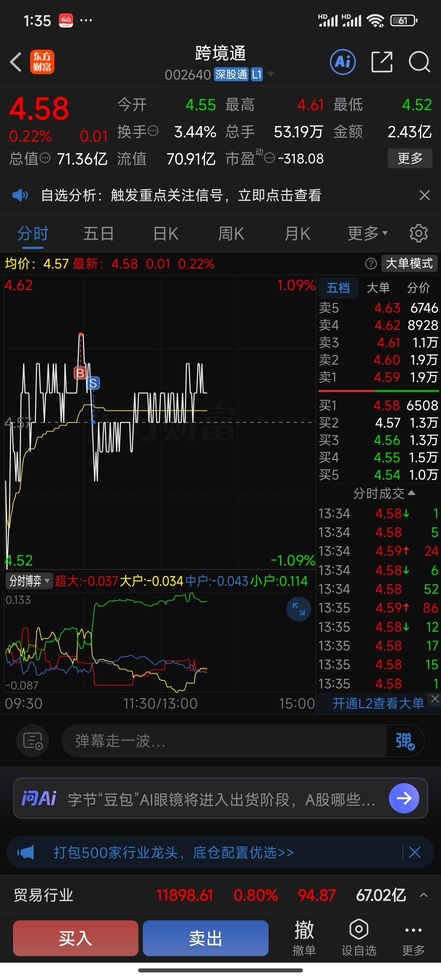
Task: Tap the 13:34 4.59↑ 24 trade row
Action: pyautogui.click(x=378, y=551)
